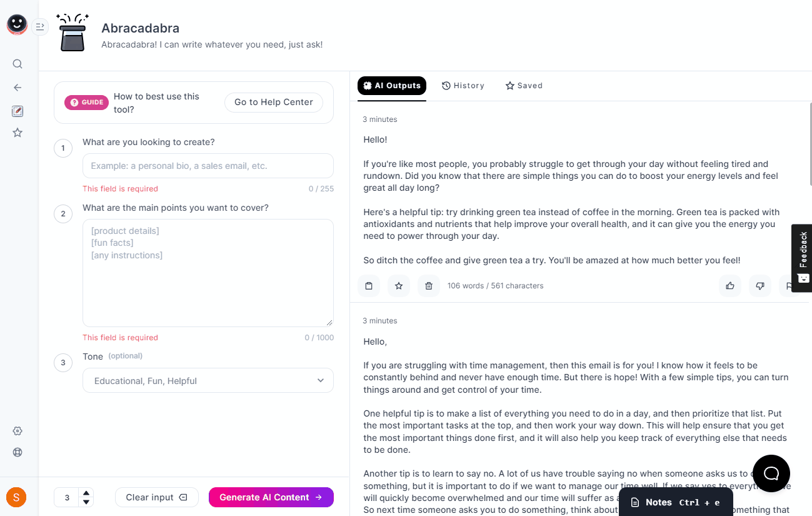
Task: Click Generate AI Content button
Action: [271, 497]
